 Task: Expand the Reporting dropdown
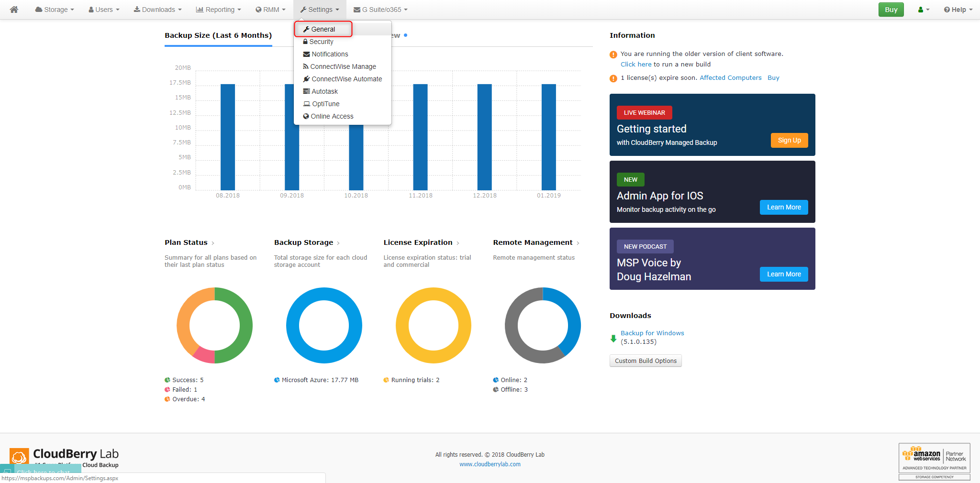[x=218, y=9]
